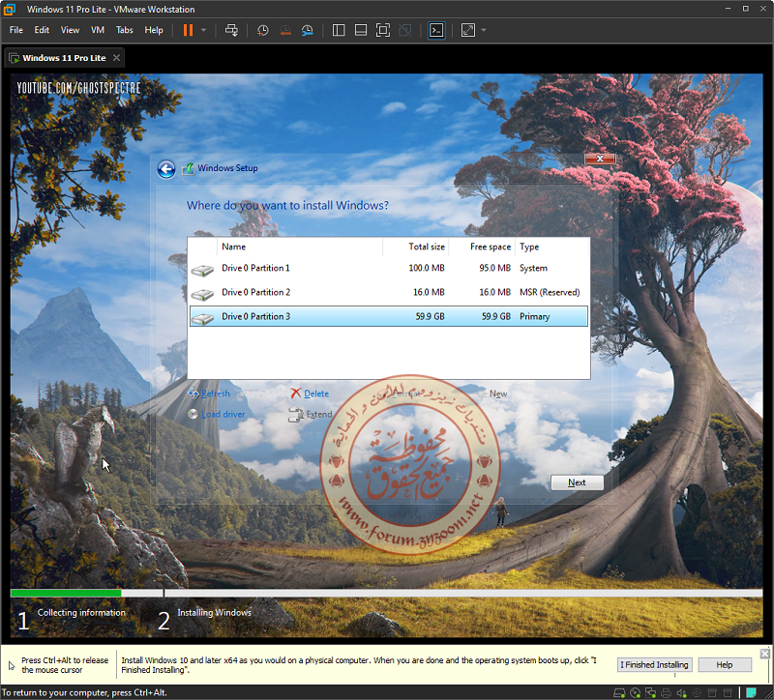Click Next to continue installation

click(x=577, y=482)
